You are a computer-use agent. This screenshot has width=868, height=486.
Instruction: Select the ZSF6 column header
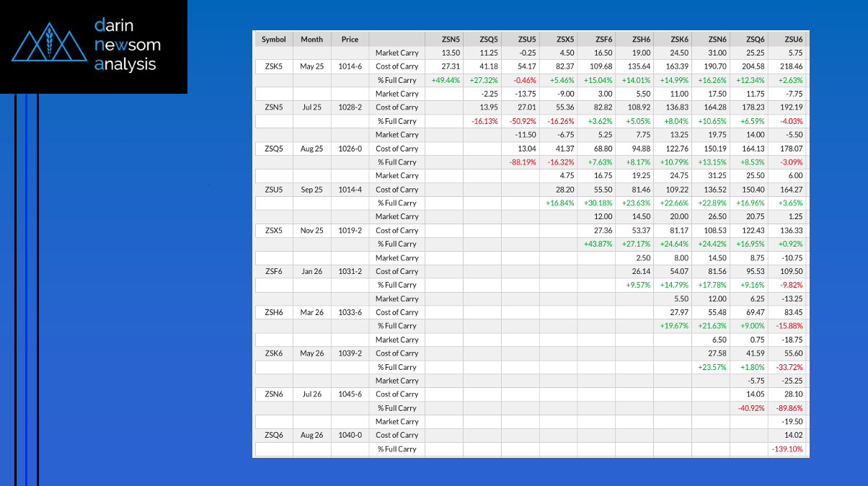pos(603,39)
